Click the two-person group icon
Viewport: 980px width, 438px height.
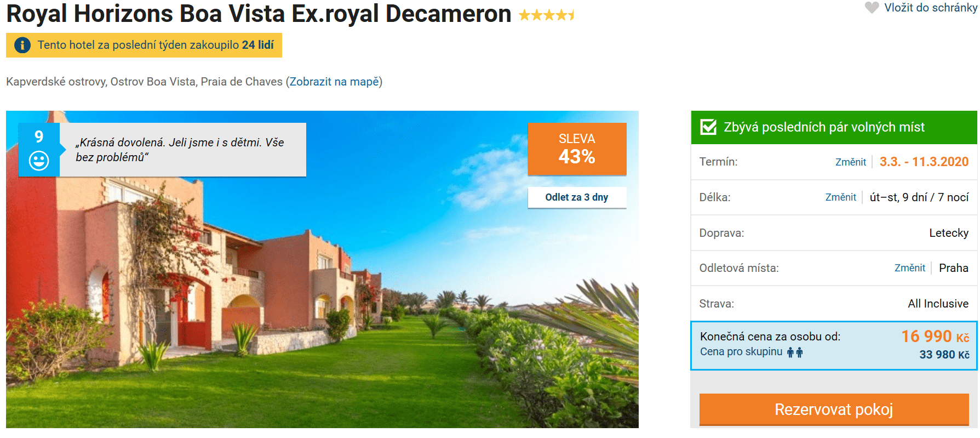[x=795, y=352]
